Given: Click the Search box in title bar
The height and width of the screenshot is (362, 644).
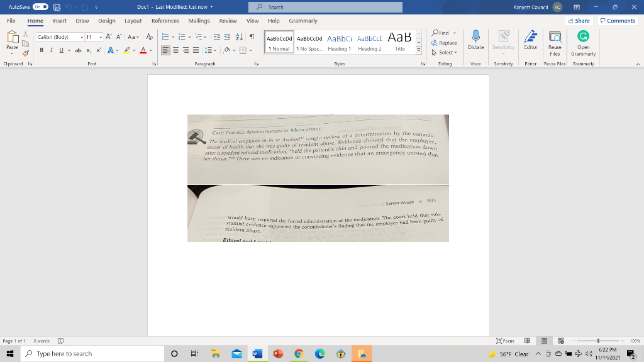Looking at the screenshot, I should (325, 7).
